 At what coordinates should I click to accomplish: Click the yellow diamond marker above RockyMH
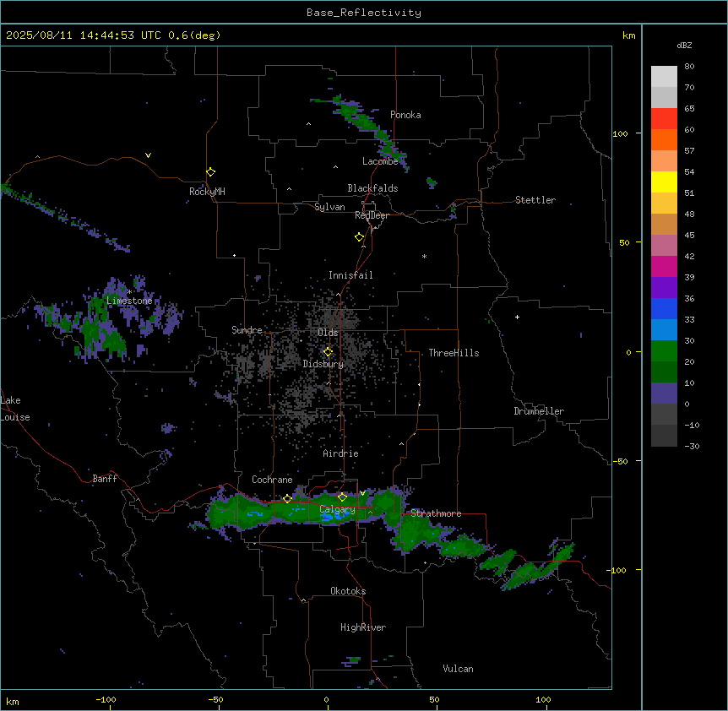pyautogui.click(x=210, y=172)
